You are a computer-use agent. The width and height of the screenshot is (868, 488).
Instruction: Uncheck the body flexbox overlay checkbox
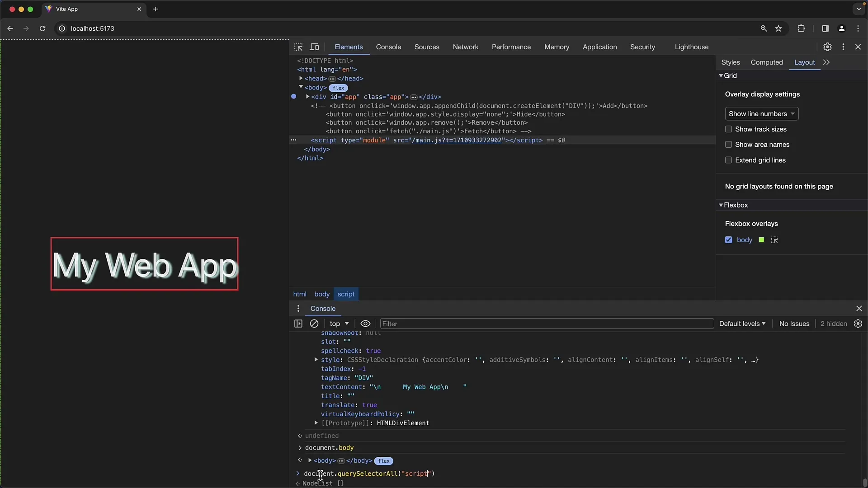pos(728,240)
